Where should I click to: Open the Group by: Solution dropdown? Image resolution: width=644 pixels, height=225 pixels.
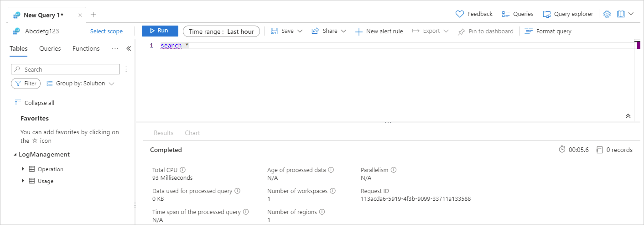click(80, 84)
